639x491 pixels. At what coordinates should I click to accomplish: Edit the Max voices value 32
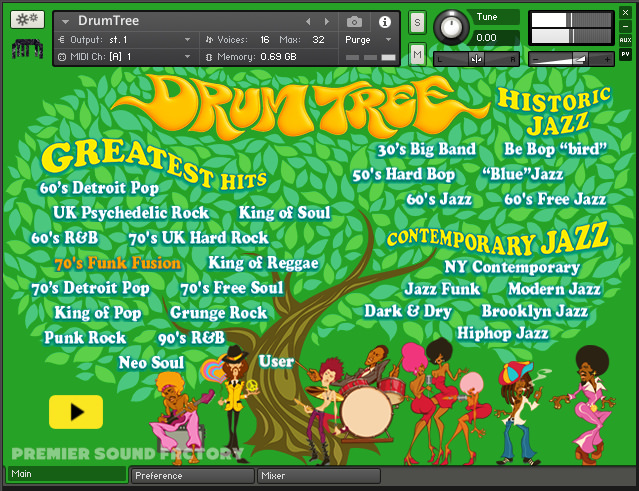tap(318, 40)
